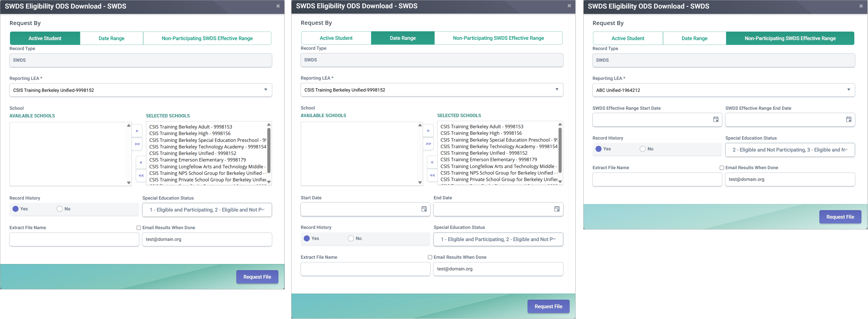Click Request File in the Non-Participating dialog
Screen dimensions: 868x319
tap(840, 217)
